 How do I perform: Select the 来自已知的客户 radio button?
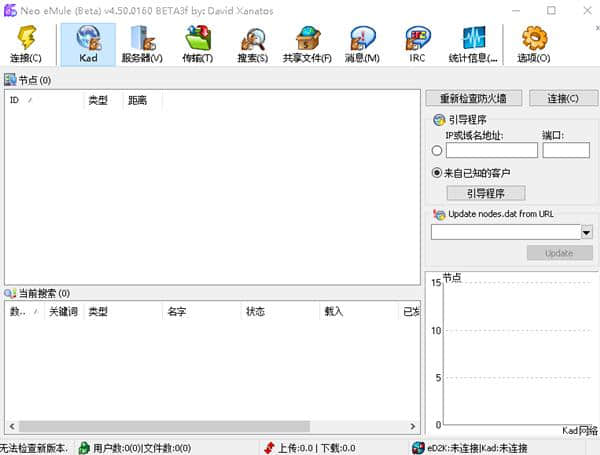[x=437, y=173]
